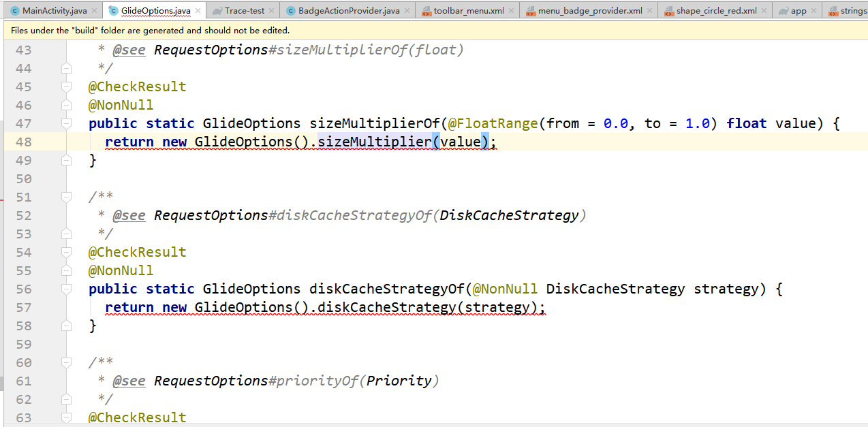
Task: Collapse the Javadoc comment ending at line 44
Action: tap(66, 68)
